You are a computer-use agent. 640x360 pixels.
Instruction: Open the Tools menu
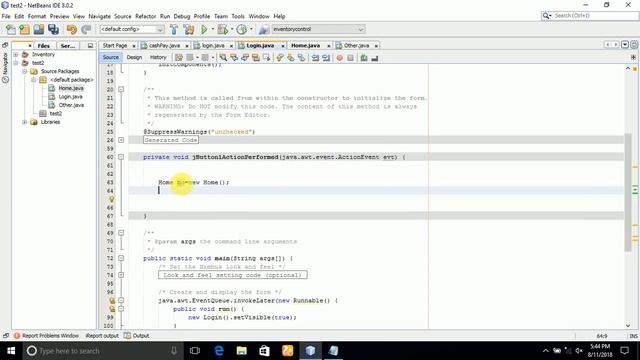coord(238,16)
